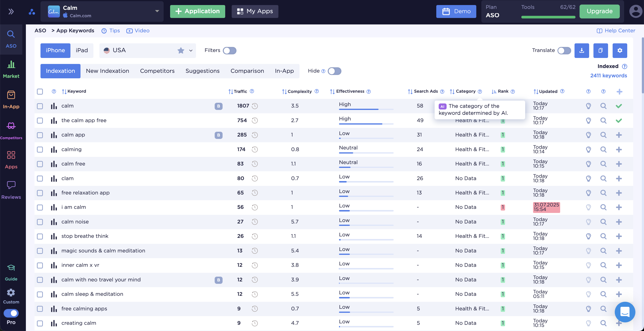The height and width of the screenshot is (331, 644).
Task: Add calm free keyword with plus icon
Action: point(619,164)
